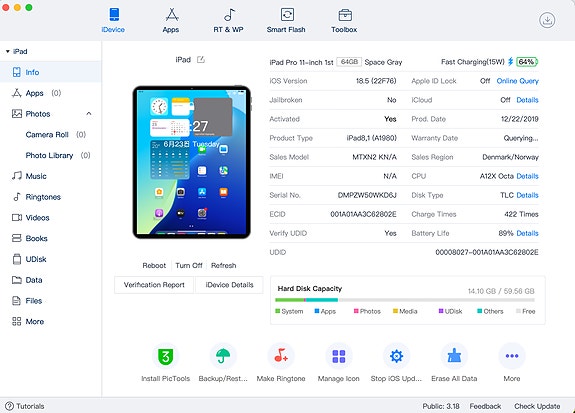Open Battery Life Details link

coord(527,233)
